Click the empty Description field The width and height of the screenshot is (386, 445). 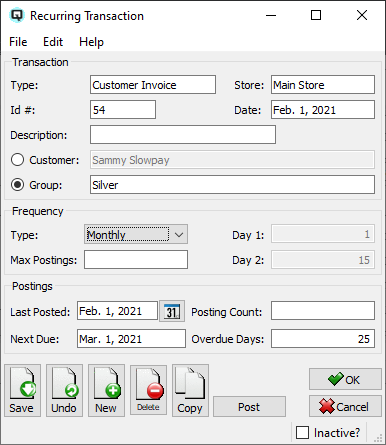183,135
